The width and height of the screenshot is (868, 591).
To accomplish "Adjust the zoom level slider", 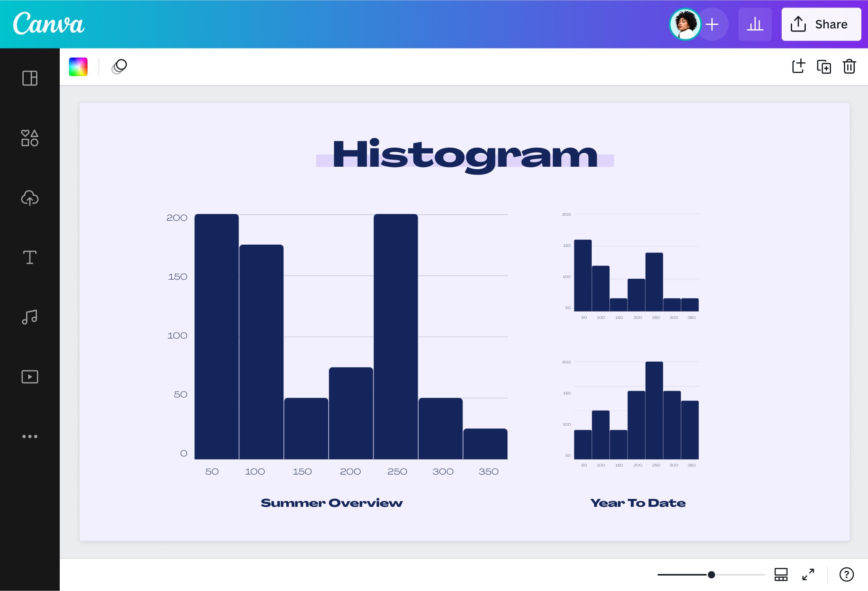I will (x=711, y=574).
